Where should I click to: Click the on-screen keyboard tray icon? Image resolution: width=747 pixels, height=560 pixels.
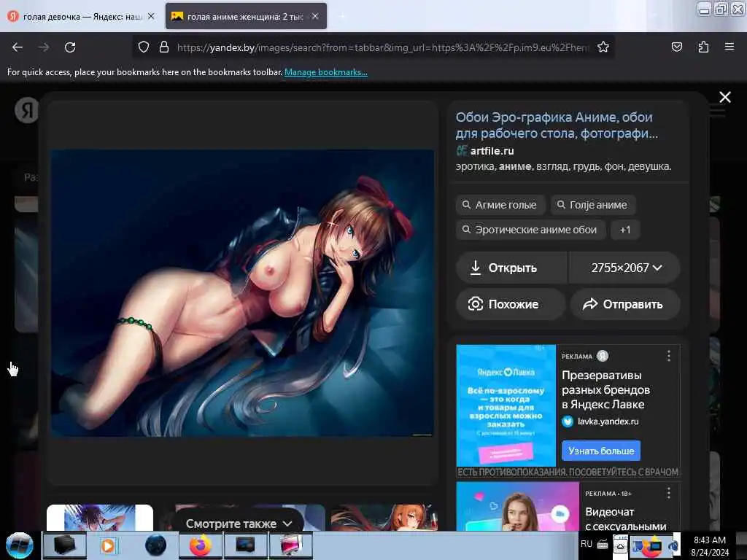(x=602, y=544)
